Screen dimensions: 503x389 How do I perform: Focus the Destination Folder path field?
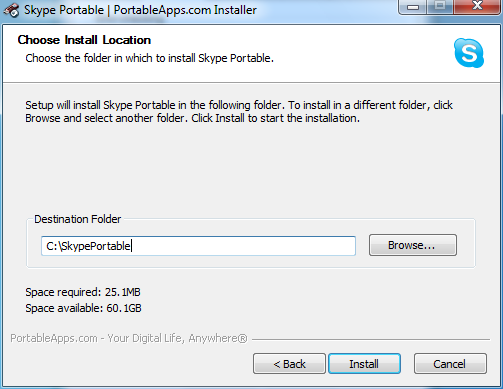198,246
